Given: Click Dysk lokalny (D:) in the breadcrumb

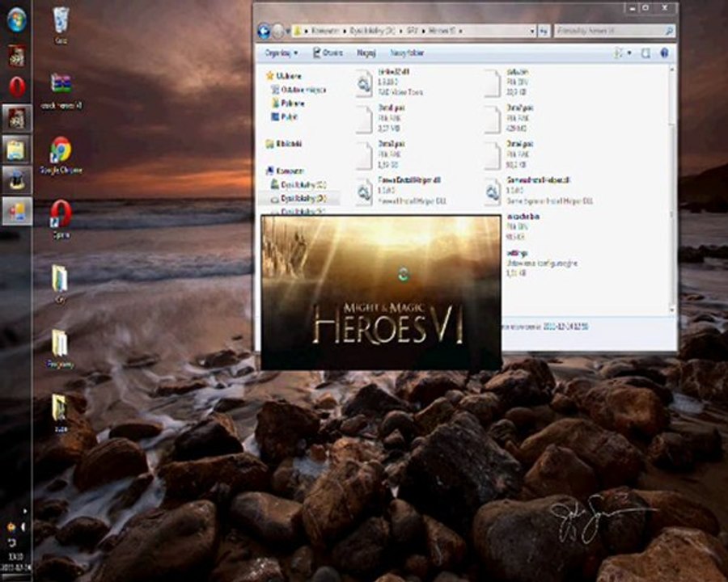Looking at the screenshot, I should [x=372, y=31].
